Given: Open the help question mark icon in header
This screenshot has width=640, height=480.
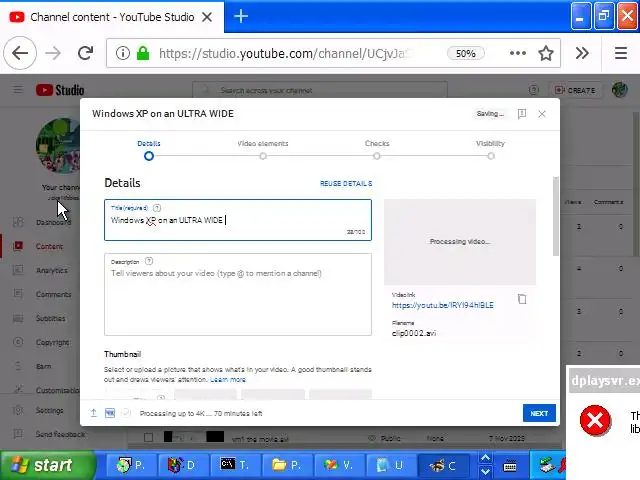Looking at the screenshot, I should point(534,90).
